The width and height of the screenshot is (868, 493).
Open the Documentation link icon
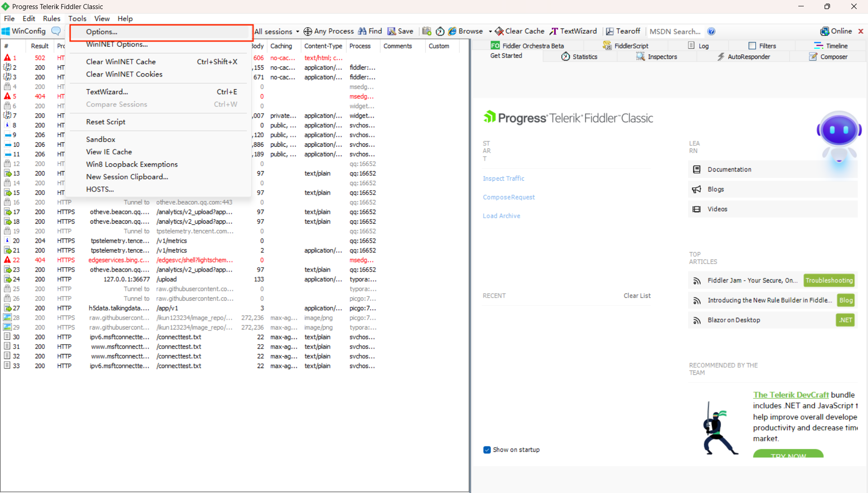(697, 169)
